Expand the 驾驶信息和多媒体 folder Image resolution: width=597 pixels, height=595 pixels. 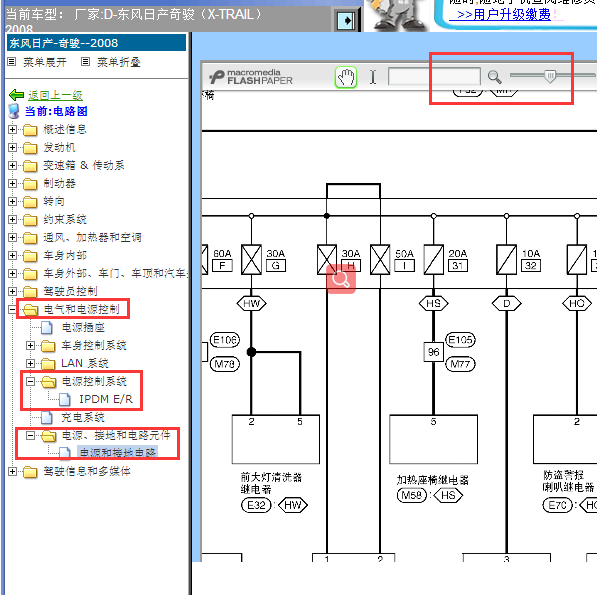[x=12, y=472]
